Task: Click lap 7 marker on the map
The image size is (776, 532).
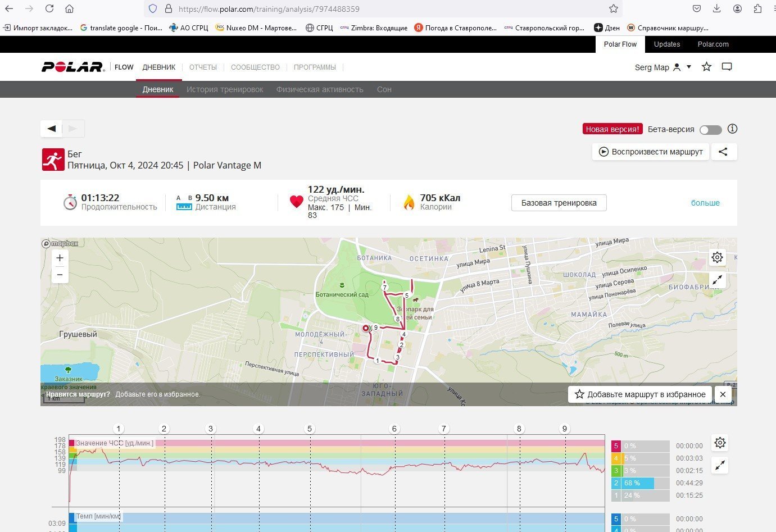Action: click(x=385, y=288)
